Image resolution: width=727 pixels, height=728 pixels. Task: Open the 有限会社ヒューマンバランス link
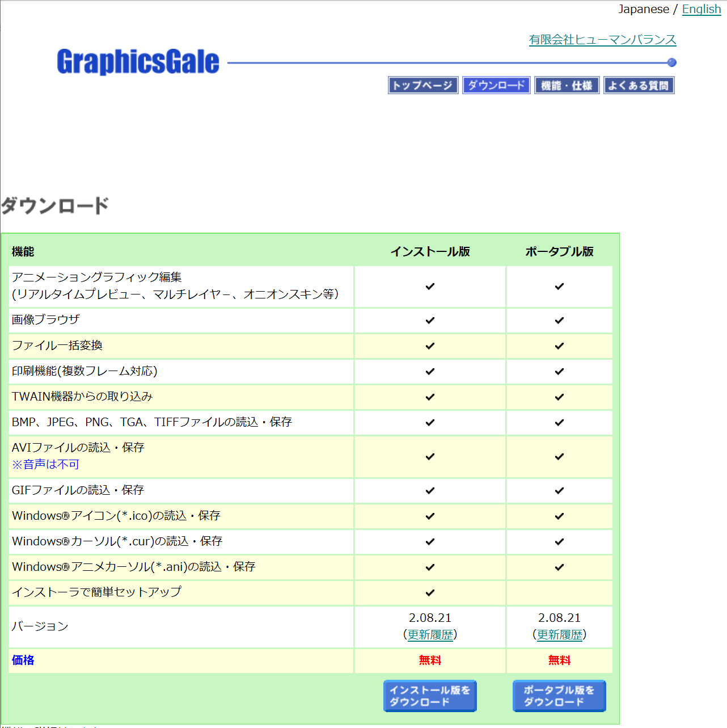602,40
